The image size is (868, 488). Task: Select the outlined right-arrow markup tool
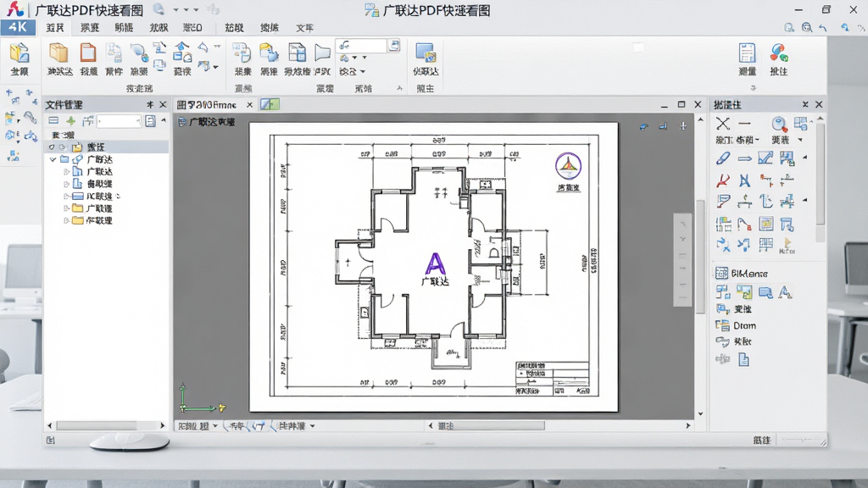click(744, 158)
